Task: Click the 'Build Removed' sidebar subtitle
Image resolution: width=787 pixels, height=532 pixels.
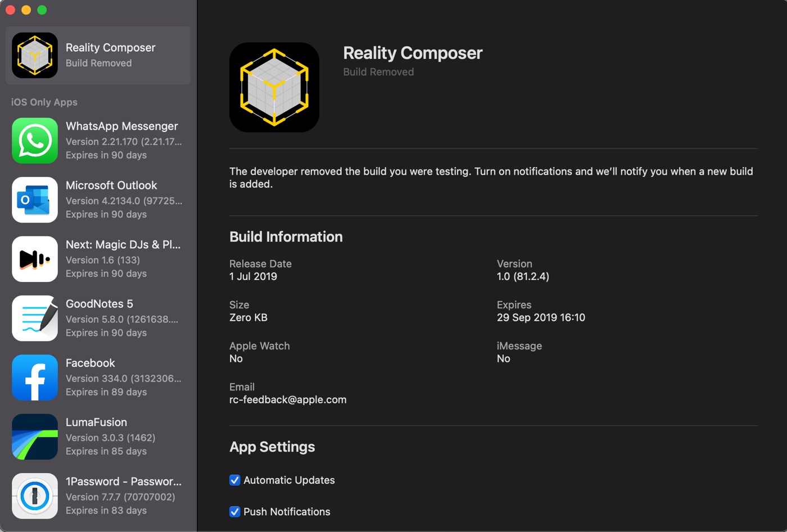Action: [x=99, y=63]
